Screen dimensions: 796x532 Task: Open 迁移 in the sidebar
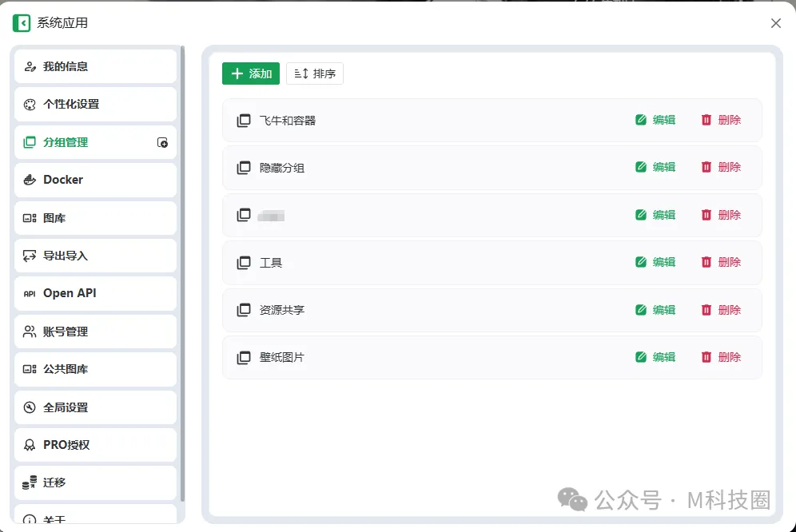(95, 482)
